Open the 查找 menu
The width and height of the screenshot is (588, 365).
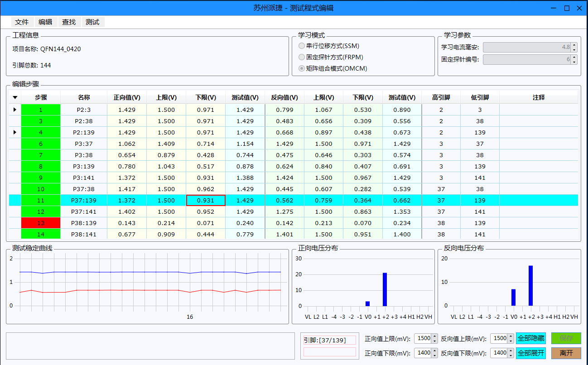69,22
